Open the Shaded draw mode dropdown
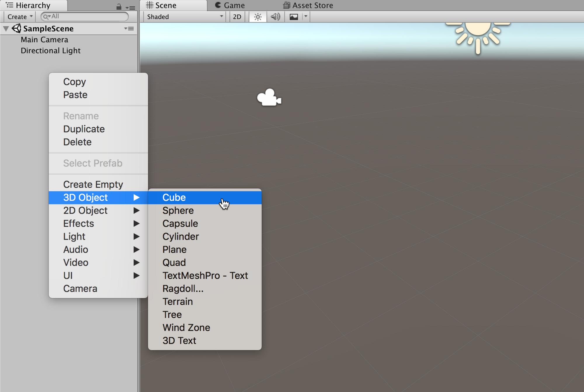 [x=185, y=17]
